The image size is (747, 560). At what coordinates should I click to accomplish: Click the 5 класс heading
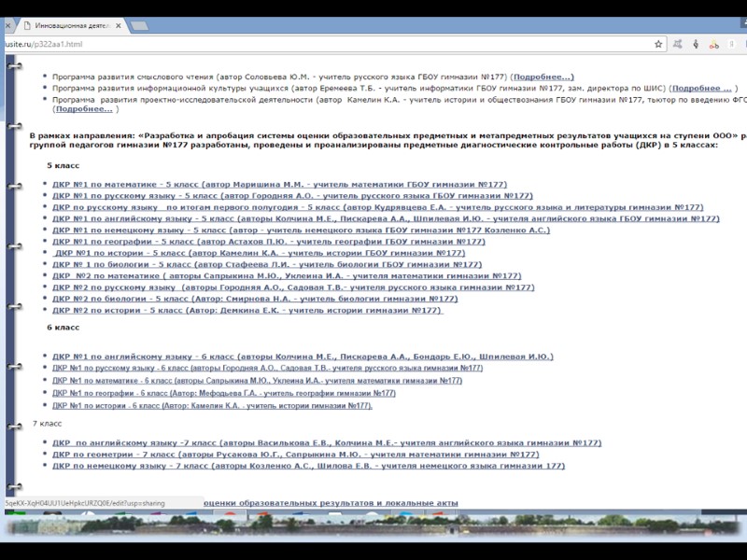coord(63,166)
